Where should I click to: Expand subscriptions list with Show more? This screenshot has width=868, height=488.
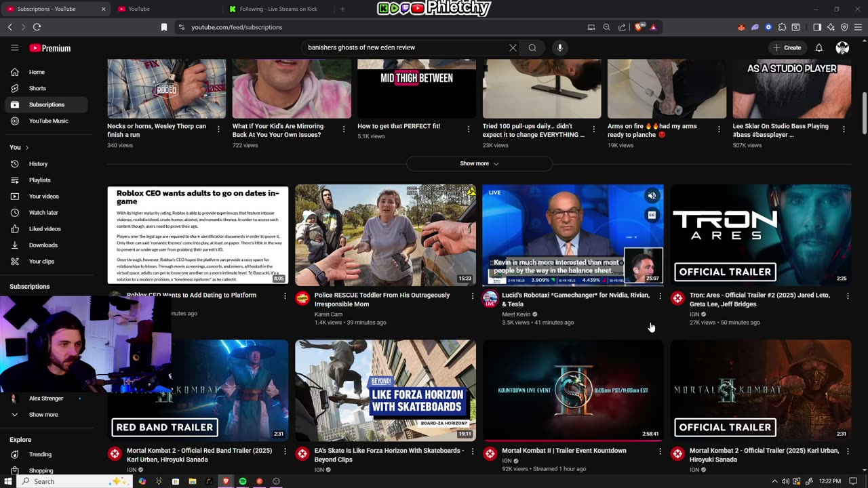(x=46, y=414)
